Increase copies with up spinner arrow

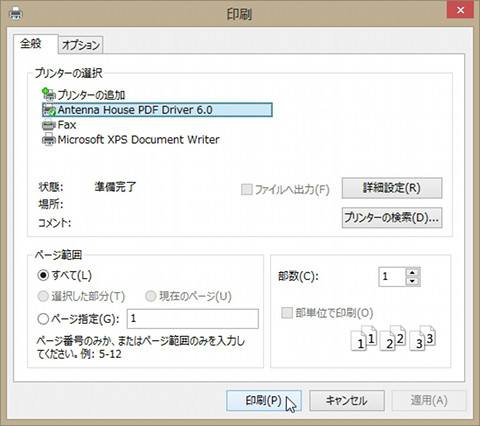coord(413,272)
